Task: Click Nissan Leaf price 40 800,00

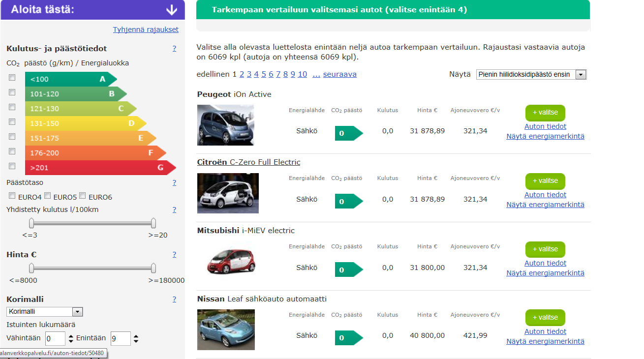Action: coord(427,336)
